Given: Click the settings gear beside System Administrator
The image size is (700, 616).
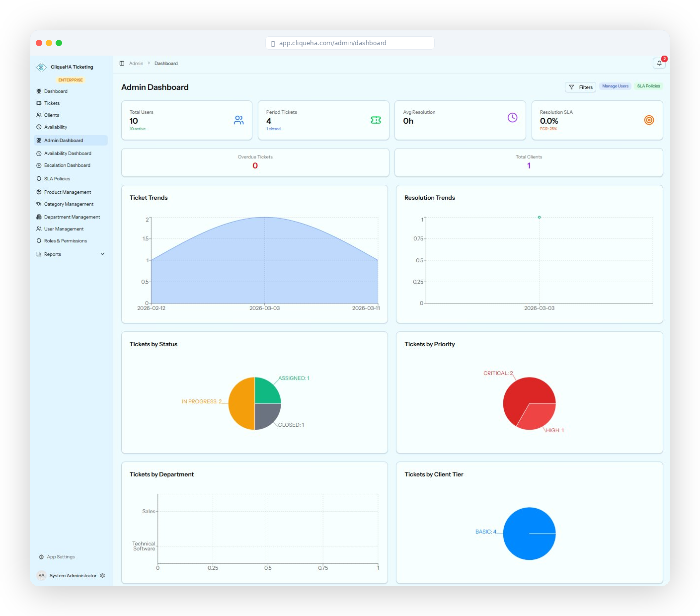Looking at the screenshot, I should coord(103,575).
